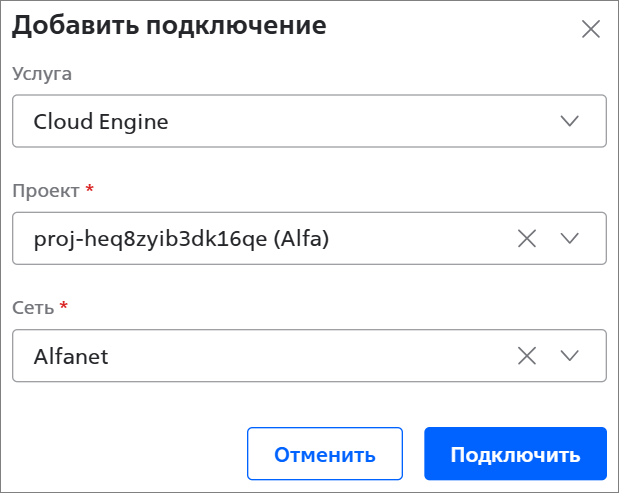
Task: Click the Добавить подключение dialog title
Action: (169, 26)
